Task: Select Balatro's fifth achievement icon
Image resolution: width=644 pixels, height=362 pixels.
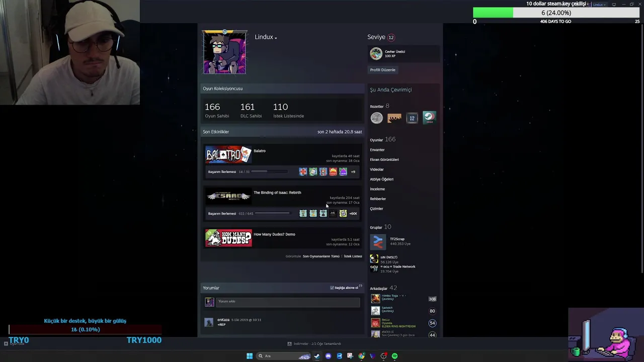Action: tap(343, 172)
